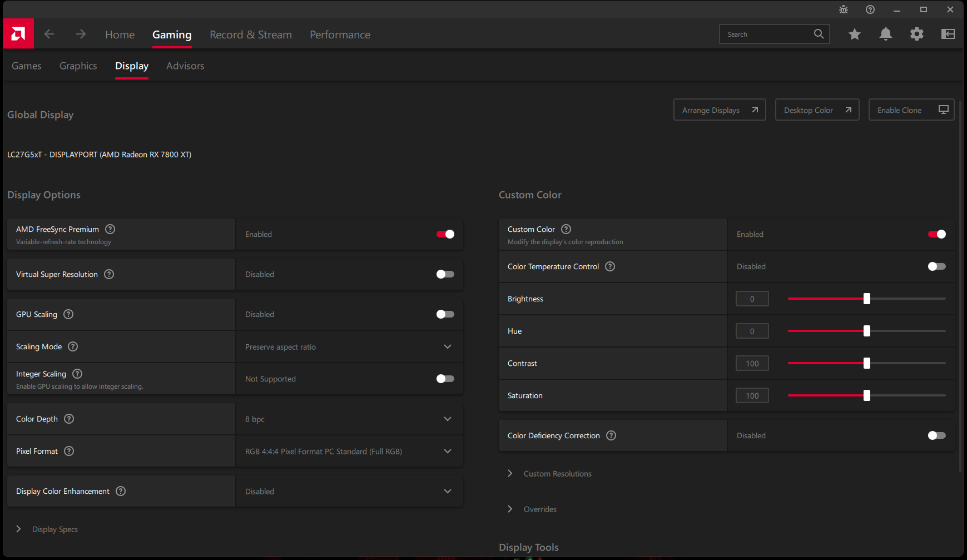967x560 pixels.
Task: Enable Virtual Super Resolution toggle
Action: point(445,274)
